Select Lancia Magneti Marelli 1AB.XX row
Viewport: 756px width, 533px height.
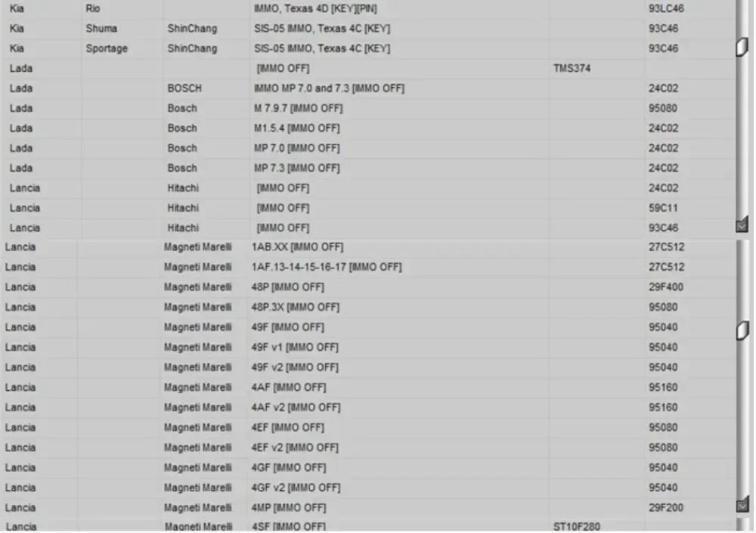pos(368,247)
